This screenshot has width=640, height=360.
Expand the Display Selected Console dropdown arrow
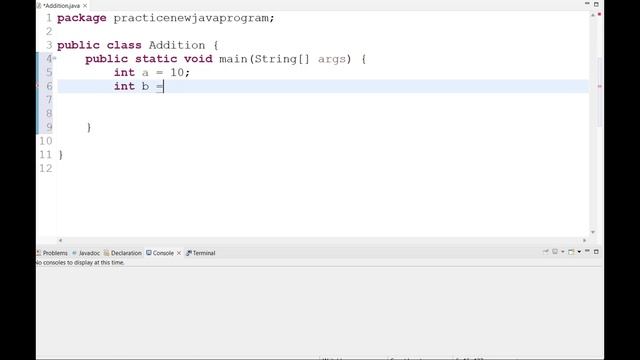pos(562,252)
